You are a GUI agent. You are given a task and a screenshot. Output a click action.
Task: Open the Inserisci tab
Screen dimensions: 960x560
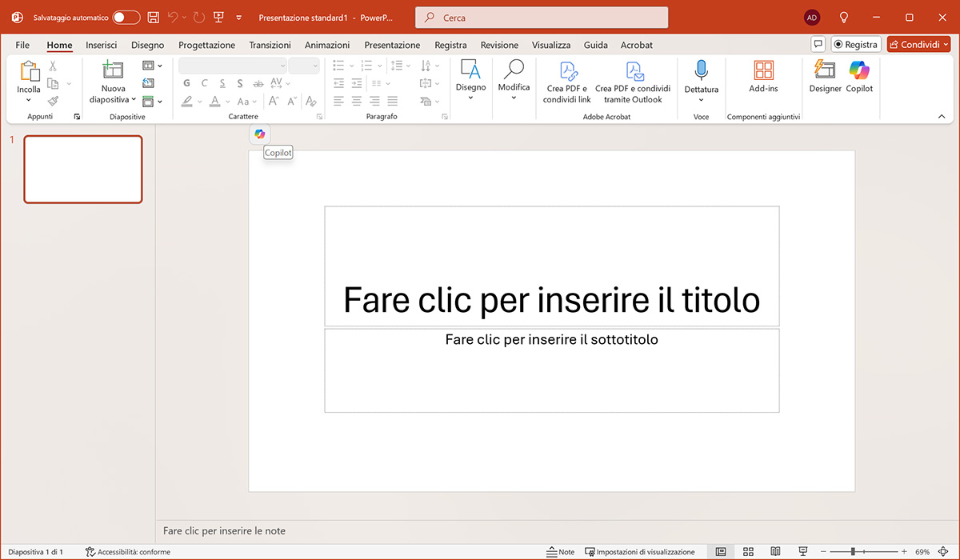pos(102,45)
